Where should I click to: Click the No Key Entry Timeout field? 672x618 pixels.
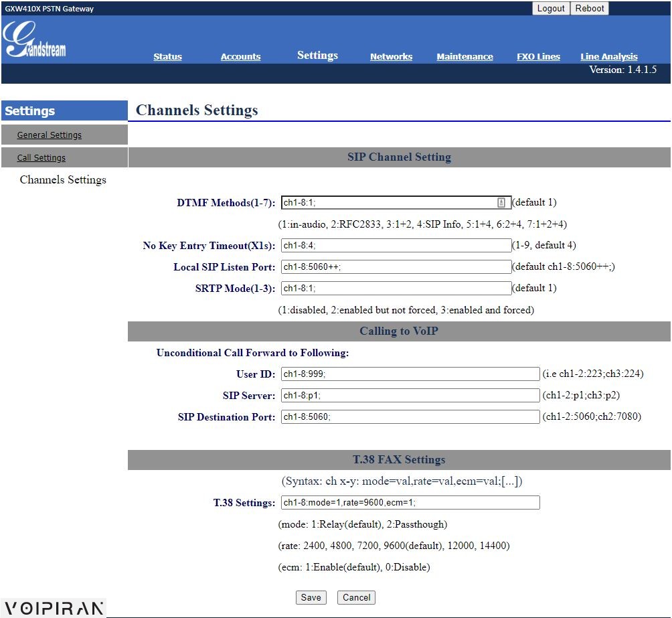point(396,245)
